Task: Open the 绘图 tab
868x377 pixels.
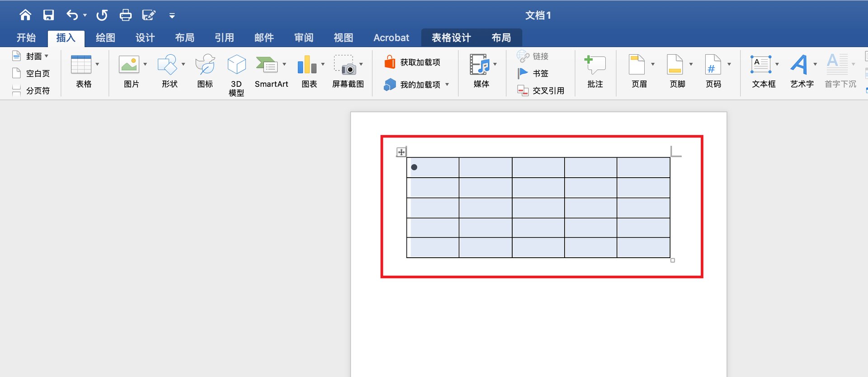Action: pos(105,38)
